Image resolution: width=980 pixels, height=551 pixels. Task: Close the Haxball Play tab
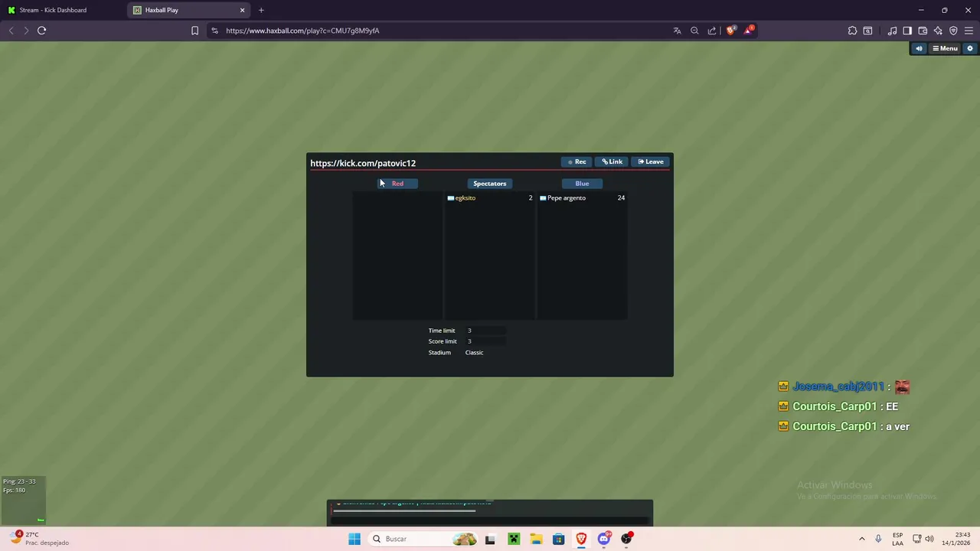click(x=242, y=10)
